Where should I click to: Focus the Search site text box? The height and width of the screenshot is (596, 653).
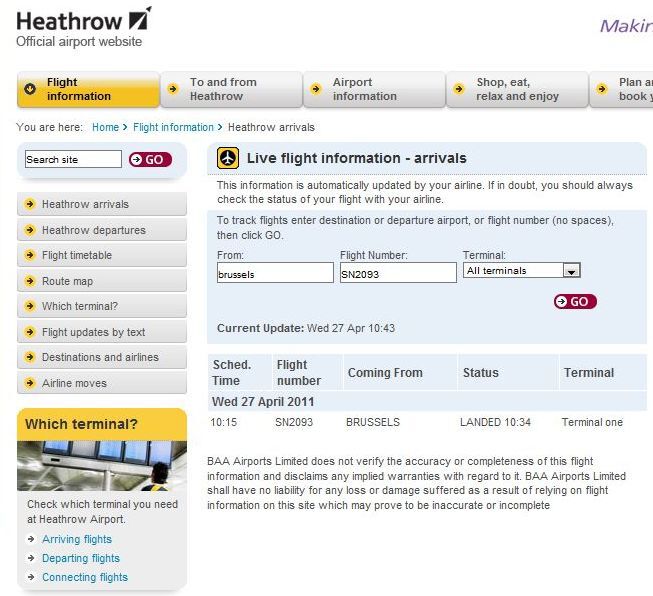coord(72,160)
